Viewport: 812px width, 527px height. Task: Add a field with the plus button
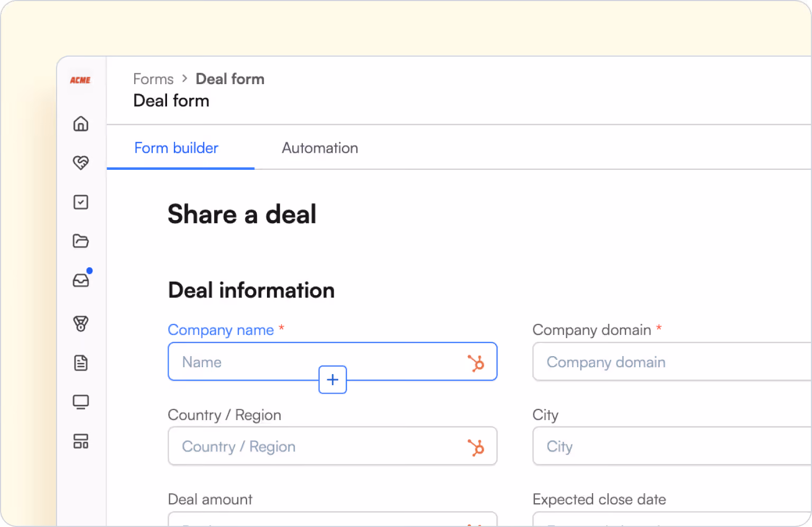[x=333, y=379]
